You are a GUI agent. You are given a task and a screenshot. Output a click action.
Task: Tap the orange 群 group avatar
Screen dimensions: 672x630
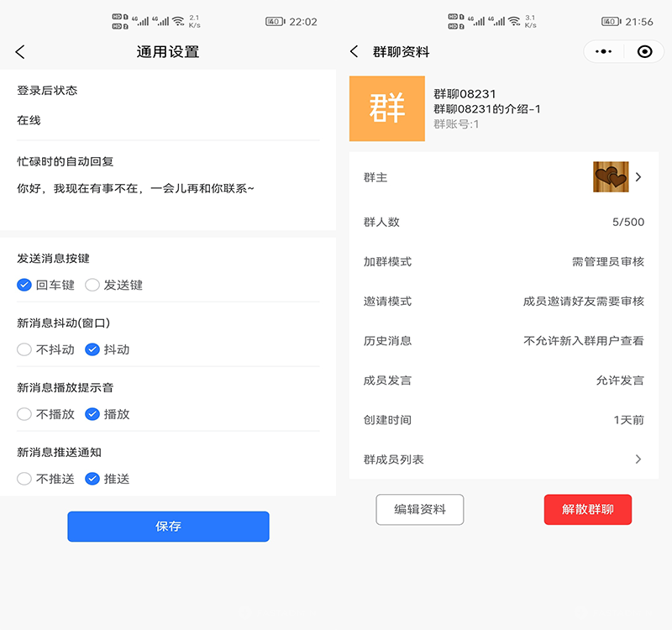387,108
